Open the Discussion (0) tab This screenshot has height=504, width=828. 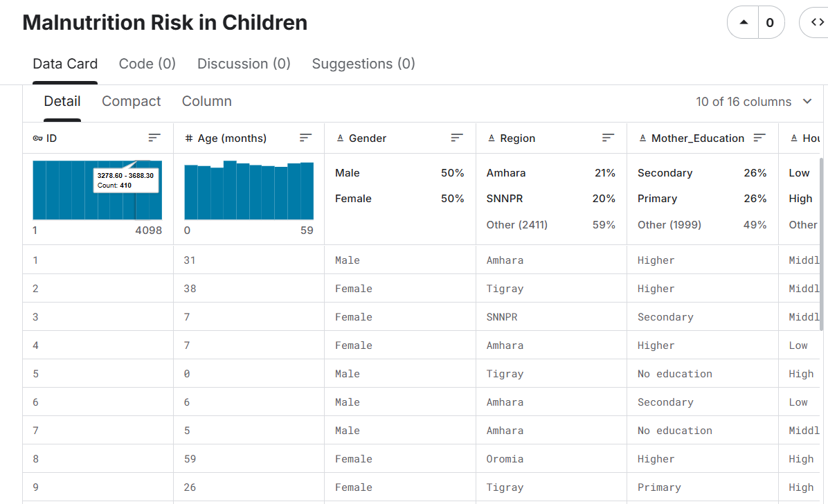pos(244,64)
